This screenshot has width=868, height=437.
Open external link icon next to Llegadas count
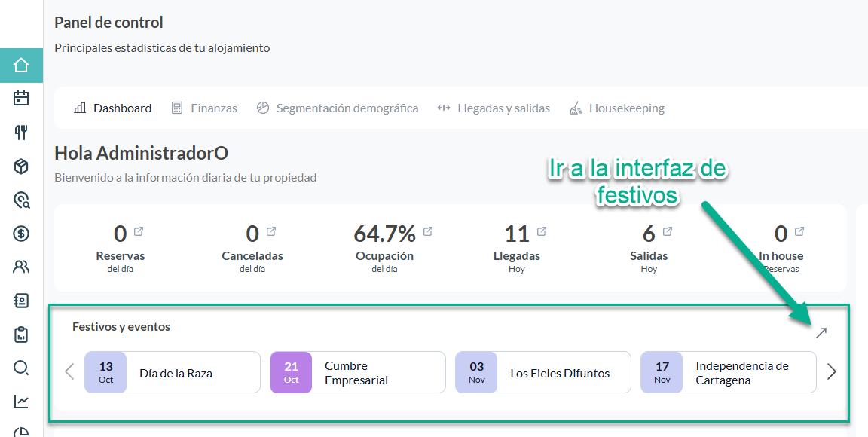(x=542, y=231)
